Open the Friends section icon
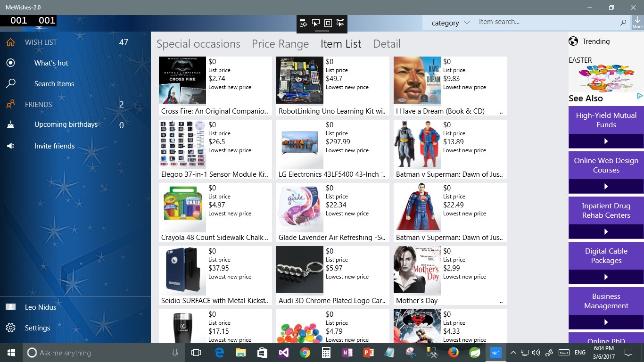Screen dimensions: 644x362 [x=10, y=104]
